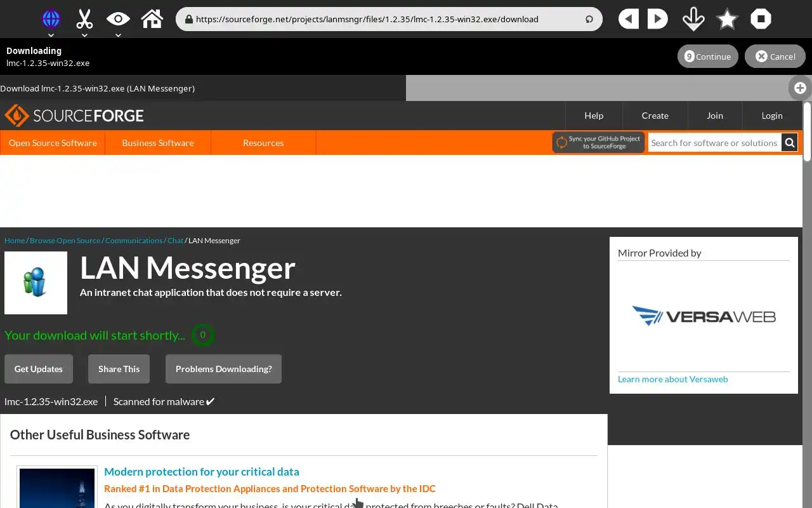Image resolution: width=812 pixels, height=508 pixels.
Task: Select the scissors cut tool icon
Action: (x=84, y=19)
